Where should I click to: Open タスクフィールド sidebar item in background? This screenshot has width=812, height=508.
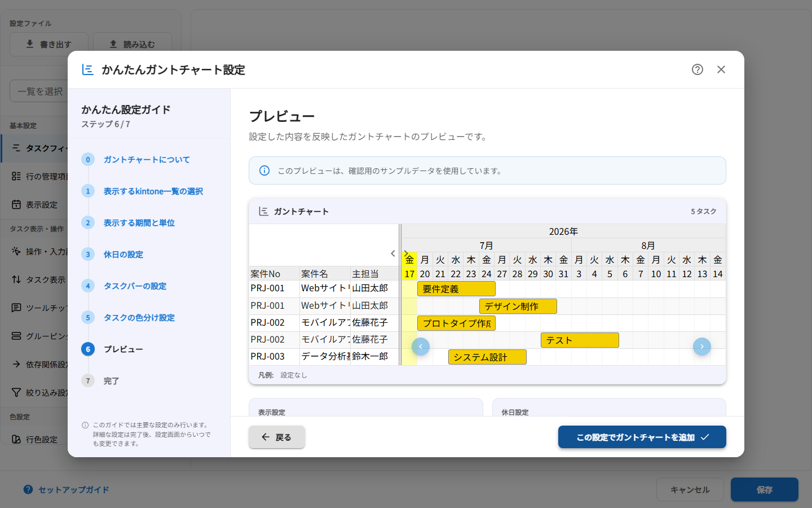click(x=34, y=148)
